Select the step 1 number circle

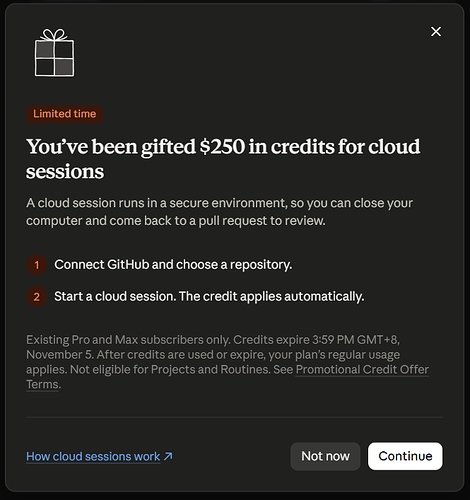coord(37,265)
